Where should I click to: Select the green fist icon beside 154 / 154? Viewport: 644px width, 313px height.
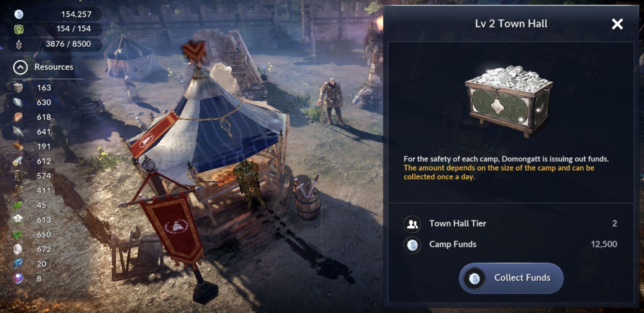19,29
